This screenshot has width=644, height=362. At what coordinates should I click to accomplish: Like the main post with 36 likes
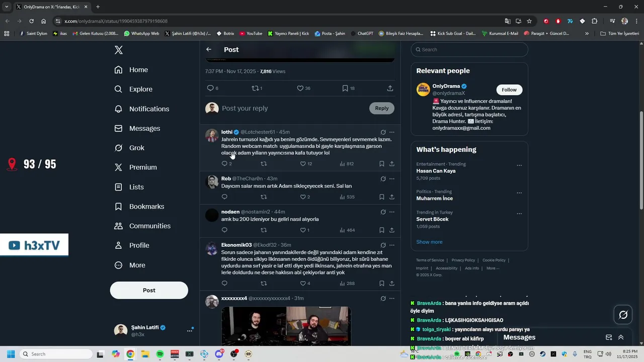pos(303,88)
